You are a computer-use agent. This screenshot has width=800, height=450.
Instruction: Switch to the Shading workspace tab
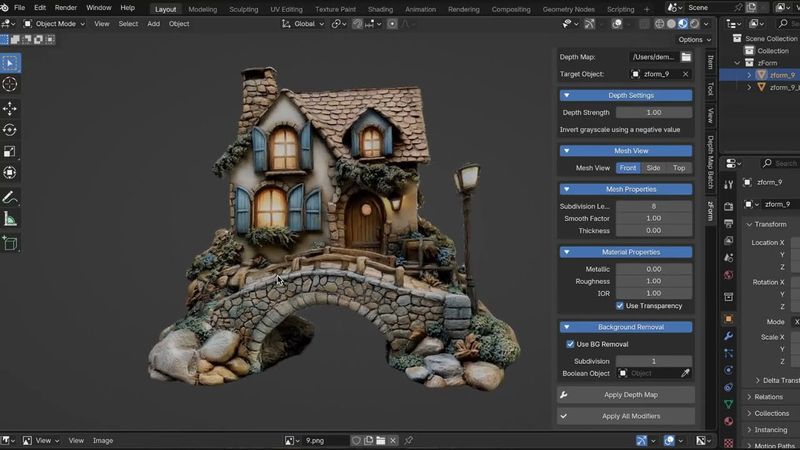(381, 9)
